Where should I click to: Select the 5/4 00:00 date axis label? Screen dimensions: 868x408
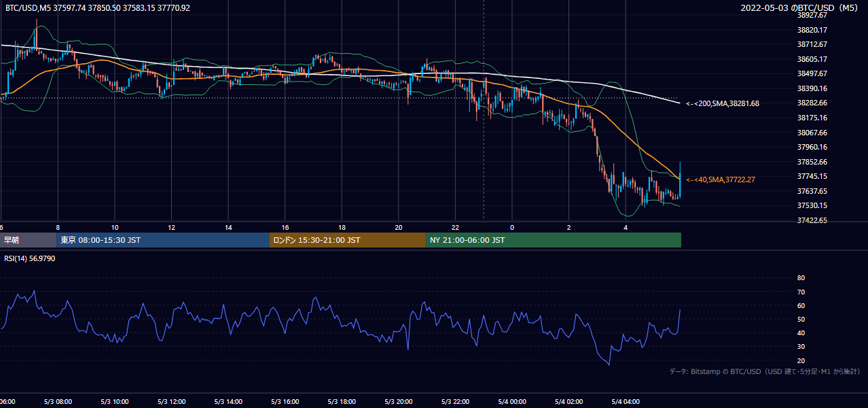(x=512, y=402)
